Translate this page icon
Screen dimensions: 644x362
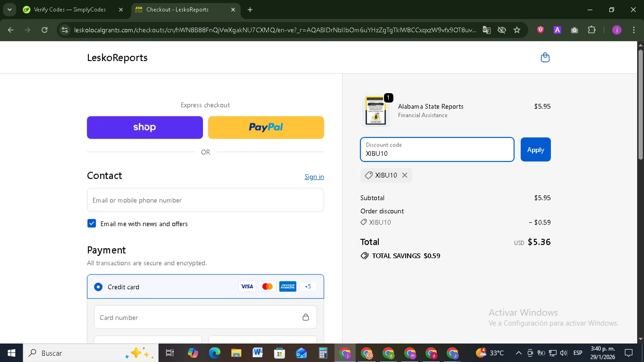(486, 30)
